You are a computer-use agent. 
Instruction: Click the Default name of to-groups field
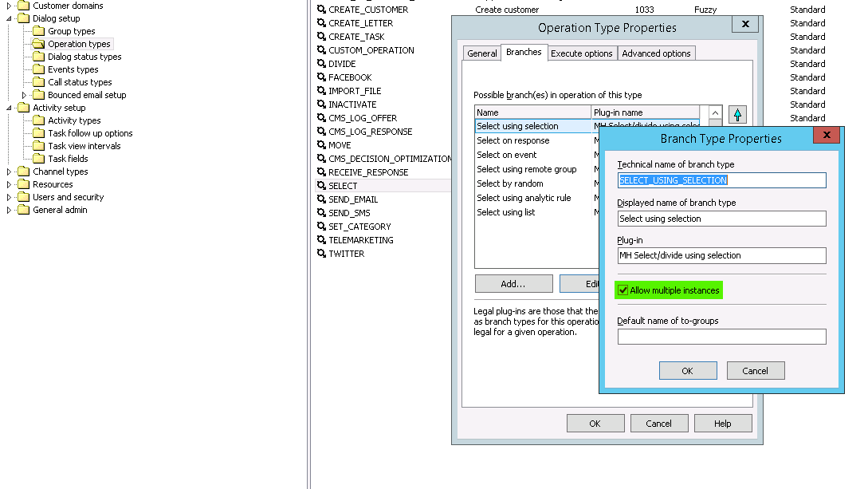point(721,337)
